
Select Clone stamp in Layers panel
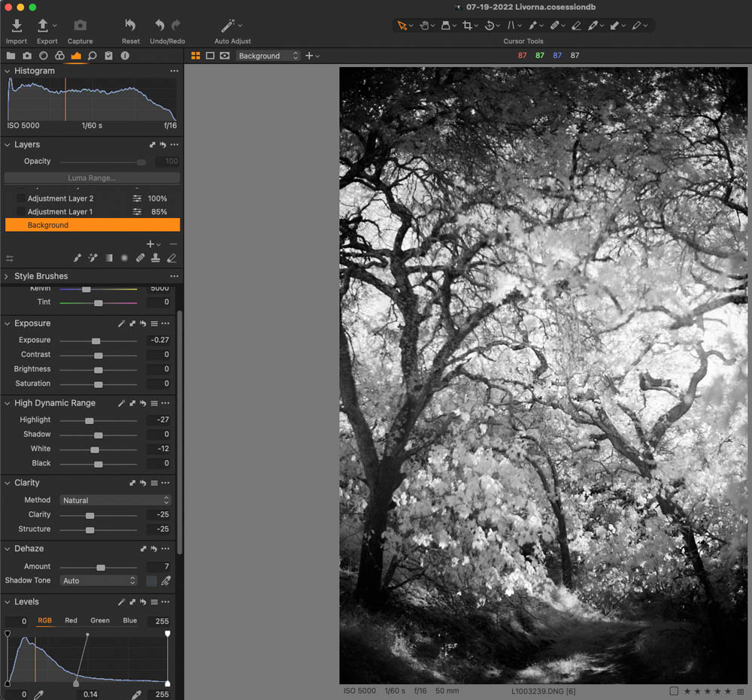156,258
